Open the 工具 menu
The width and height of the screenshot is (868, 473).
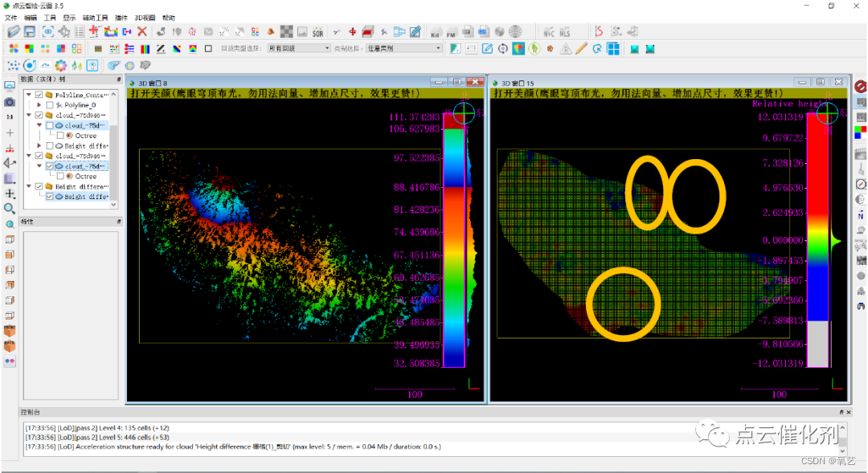coord(50,18)
